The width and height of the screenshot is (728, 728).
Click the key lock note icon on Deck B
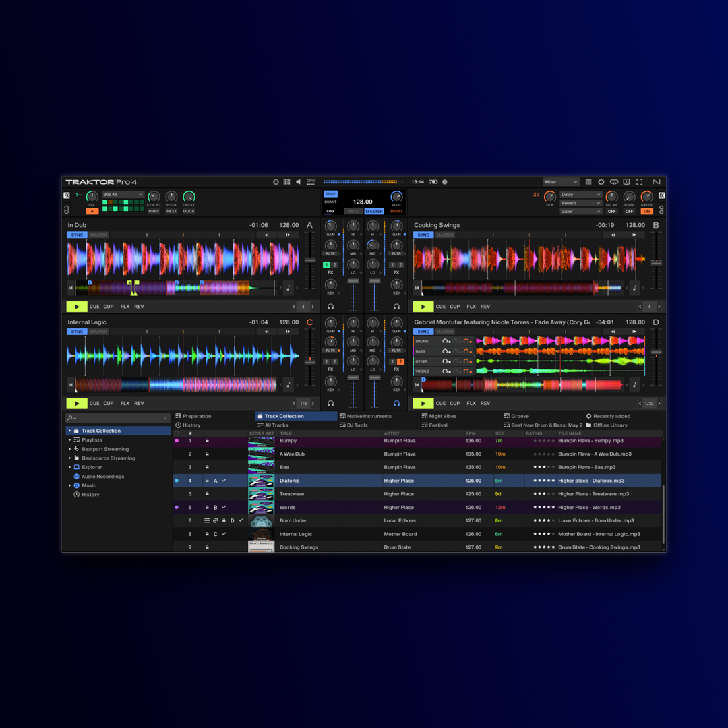pyautogui.click(x=635, y=288)
